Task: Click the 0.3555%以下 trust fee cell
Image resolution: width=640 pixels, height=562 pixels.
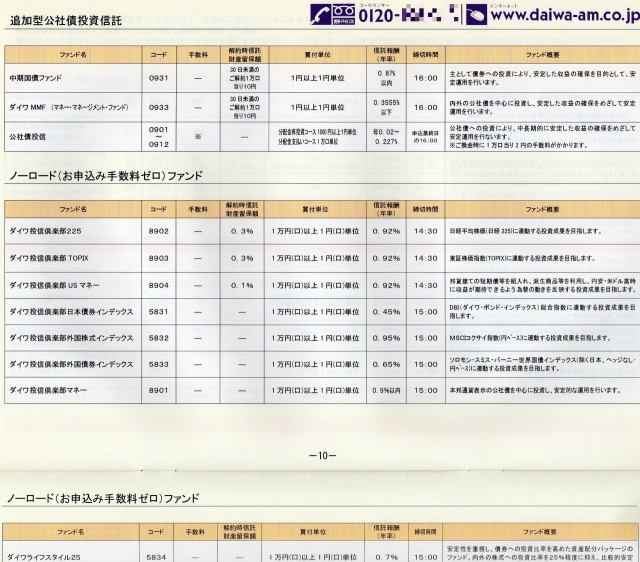Action: (x=386, y=107)
